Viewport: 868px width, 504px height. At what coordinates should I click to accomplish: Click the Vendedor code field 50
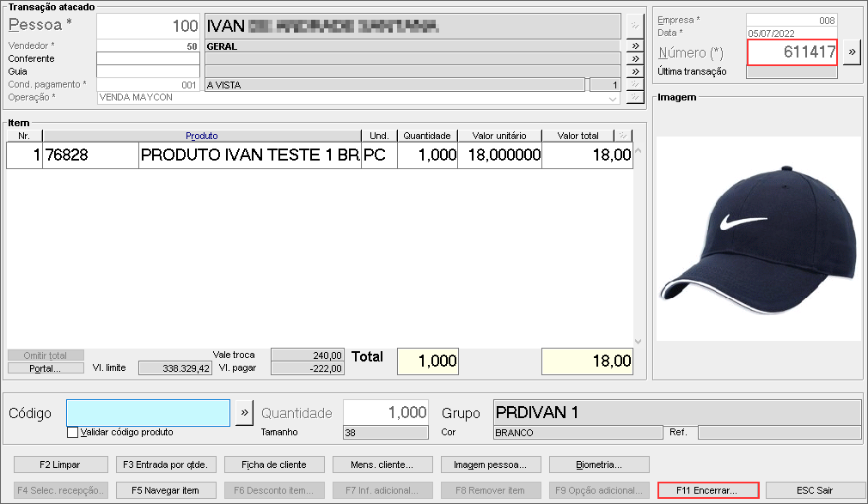(148, 46)
